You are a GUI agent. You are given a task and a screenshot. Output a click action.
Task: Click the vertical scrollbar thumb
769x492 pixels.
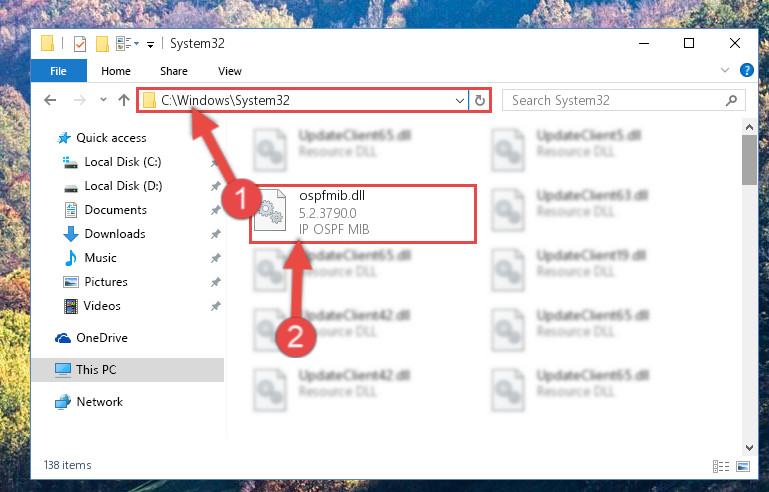point(749,160)
